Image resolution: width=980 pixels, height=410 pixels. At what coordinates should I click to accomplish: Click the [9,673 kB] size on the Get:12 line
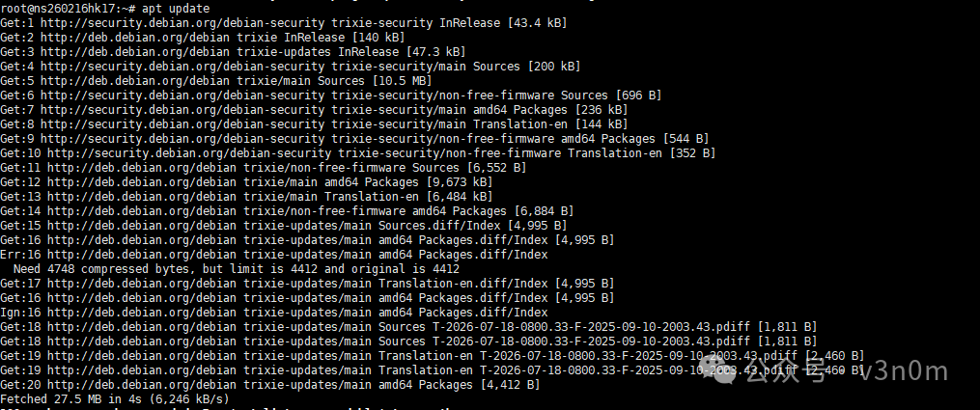tap(460, 182)
